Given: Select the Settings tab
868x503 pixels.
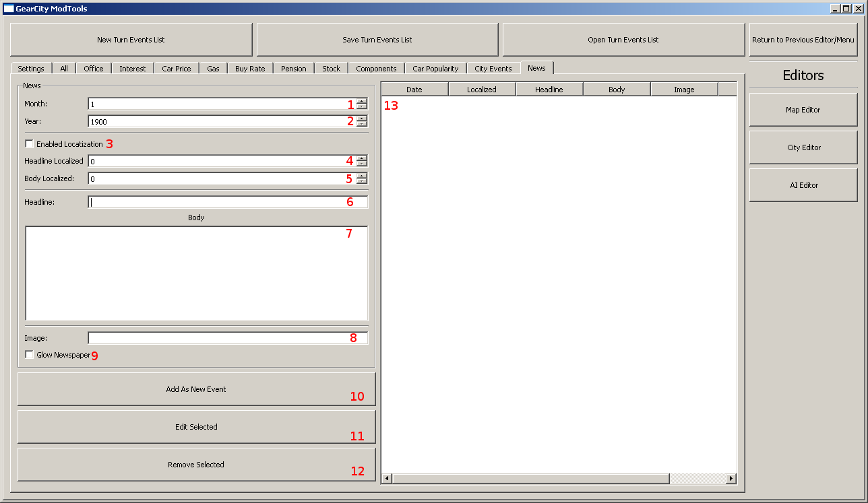Looking at the screenshot, I should 31,69.
